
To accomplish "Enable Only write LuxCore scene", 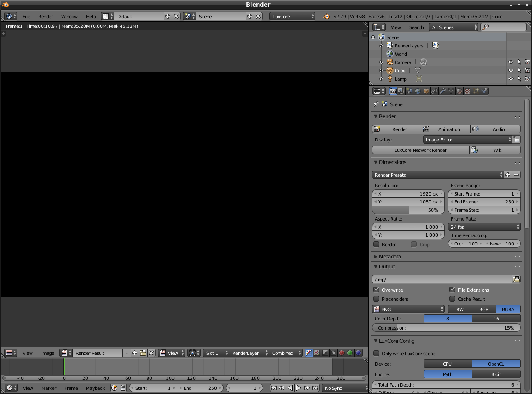I will pyautogui.click(x=377, y=353).
